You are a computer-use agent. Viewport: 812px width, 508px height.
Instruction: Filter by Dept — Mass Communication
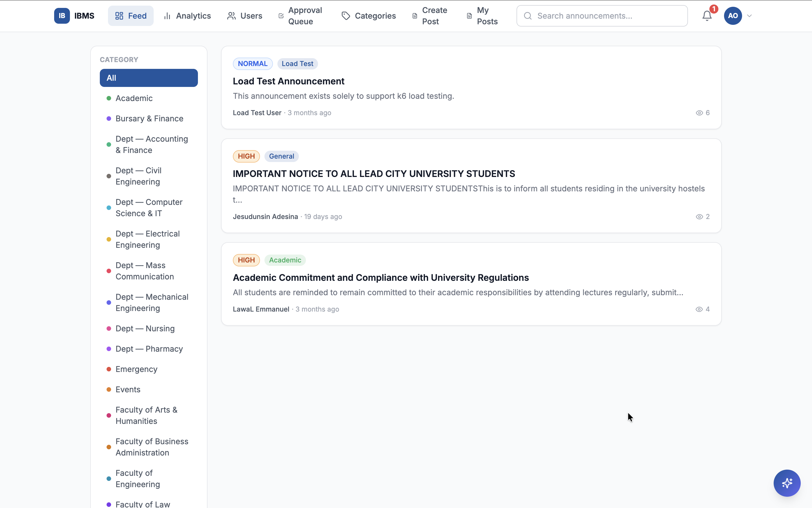149,271
